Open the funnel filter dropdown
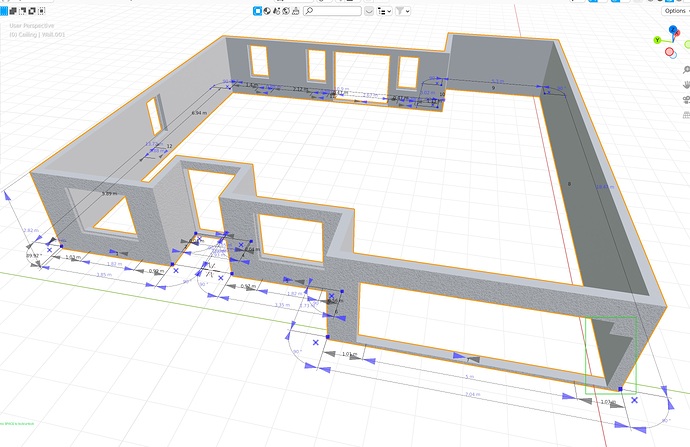 [x=403, y=11]
